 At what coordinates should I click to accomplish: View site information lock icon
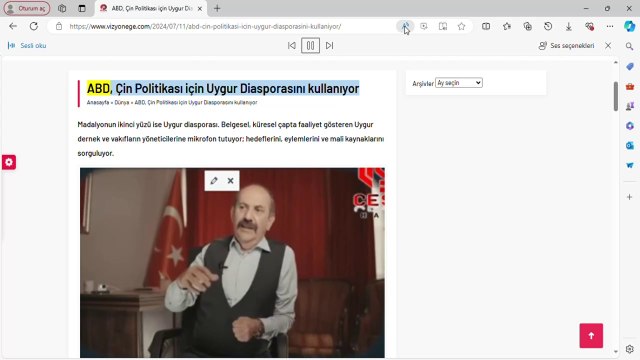coord(59,27)
